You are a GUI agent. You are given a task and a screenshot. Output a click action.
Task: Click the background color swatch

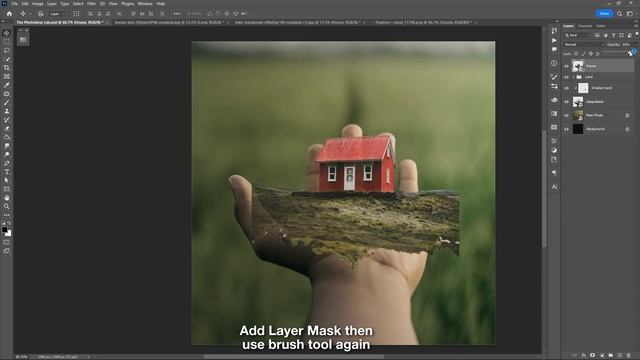point(9,233)
